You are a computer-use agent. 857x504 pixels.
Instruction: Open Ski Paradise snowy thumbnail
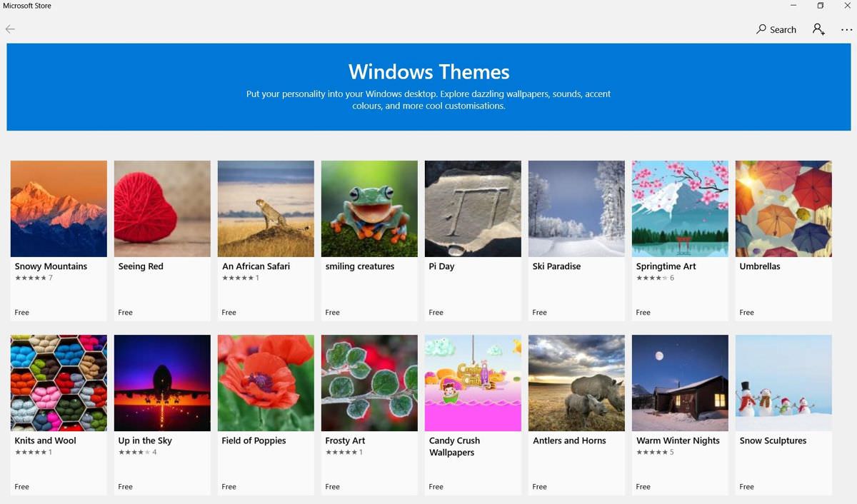[576, 208]
